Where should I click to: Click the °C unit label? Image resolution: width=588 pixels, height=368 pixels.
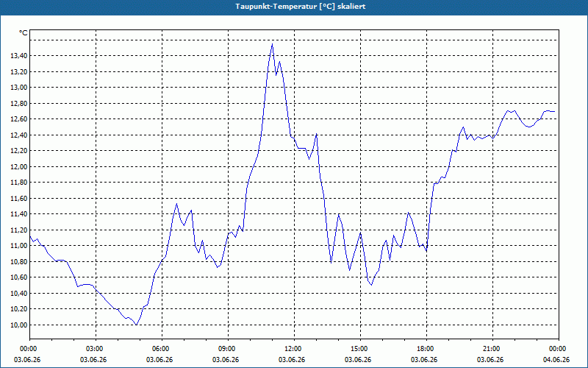click(24, 33)
